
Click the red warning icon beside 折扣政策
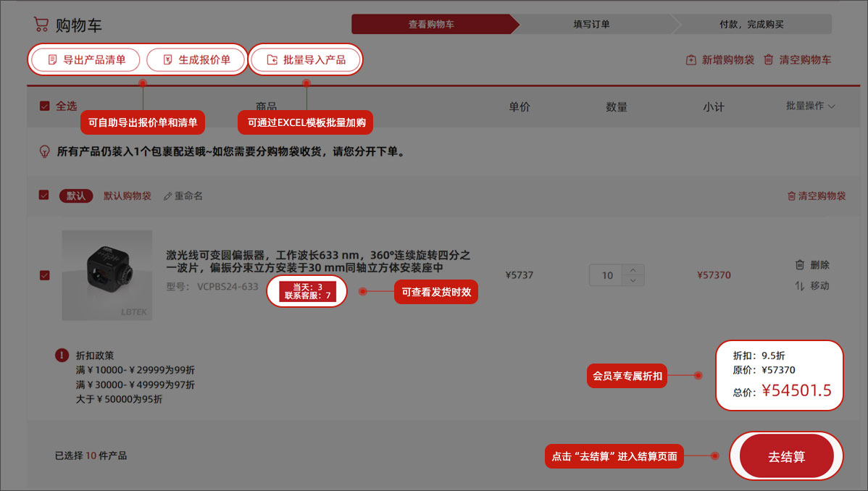(62, 356)
